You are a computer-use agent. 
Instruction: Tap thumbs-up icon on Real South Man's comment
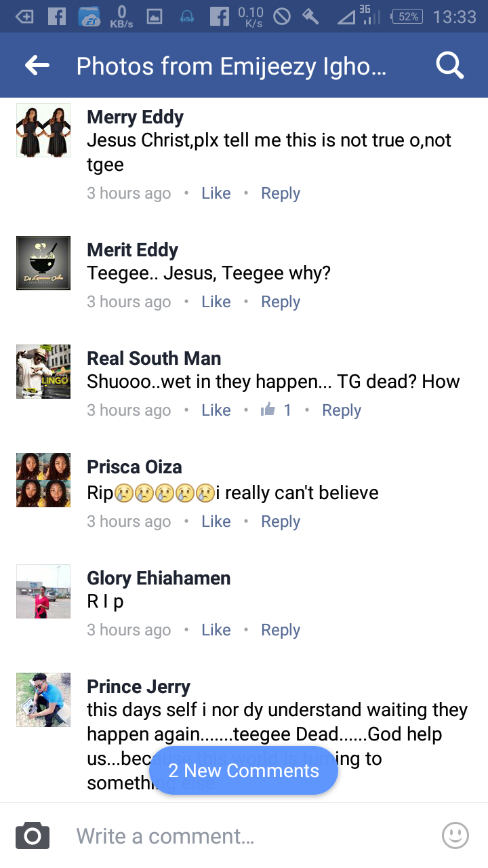click(268, 410)
